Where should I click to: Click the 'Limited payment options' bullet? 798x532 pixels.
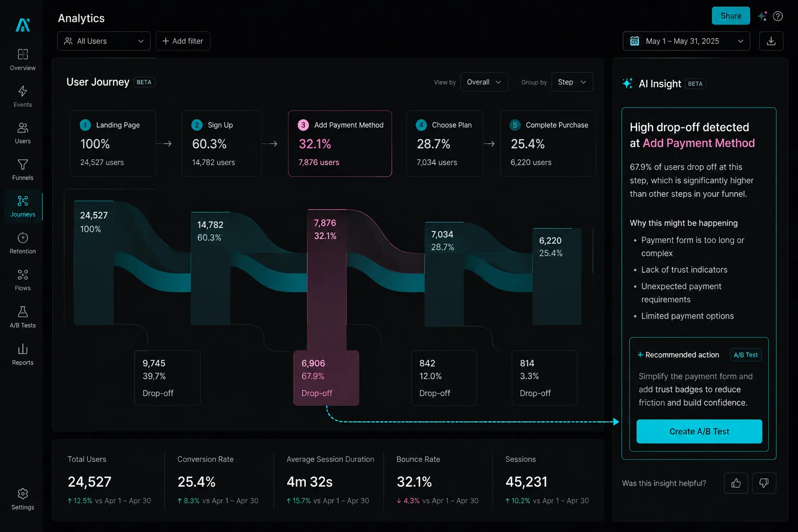[x=687, y=316]
